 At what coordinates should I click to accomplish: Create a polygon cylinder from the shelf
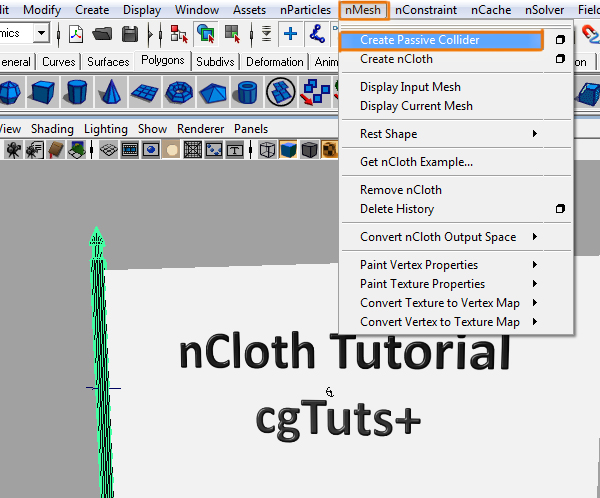77,92
